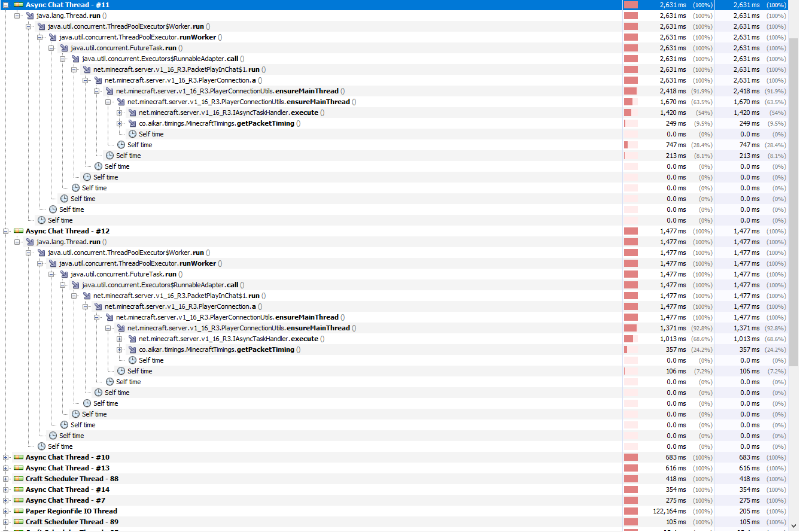Click the 1,670 ms ensureMainThread row
This screenshot has width=800, height=532.
(x=394, y=102)
